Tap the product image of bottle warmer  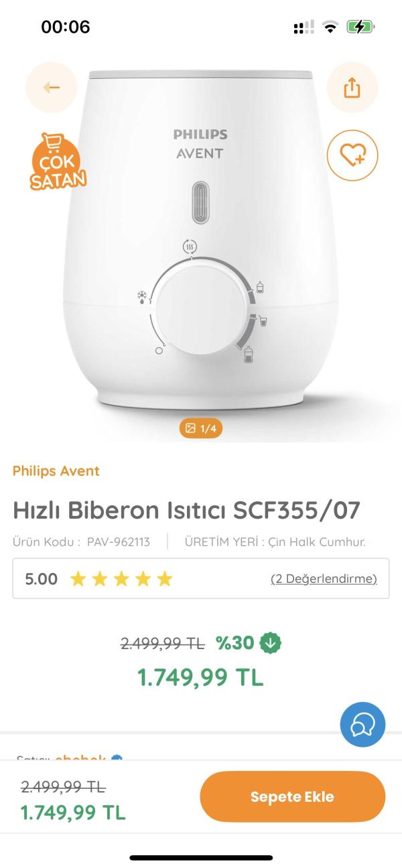tap(201, 241)
